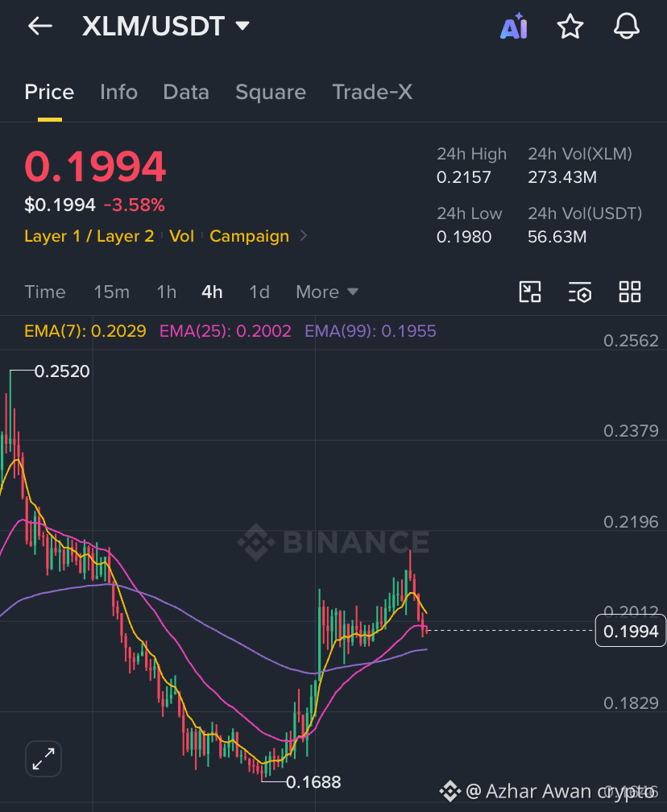Tap the EMA(25): 0.2002 label
Screen dimensions: 667x812
point(226,331)
